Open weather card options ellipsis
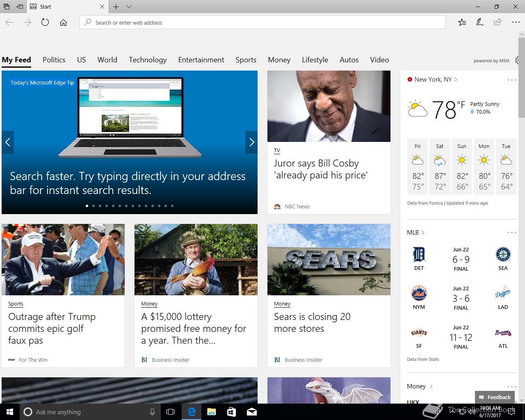 512,80
